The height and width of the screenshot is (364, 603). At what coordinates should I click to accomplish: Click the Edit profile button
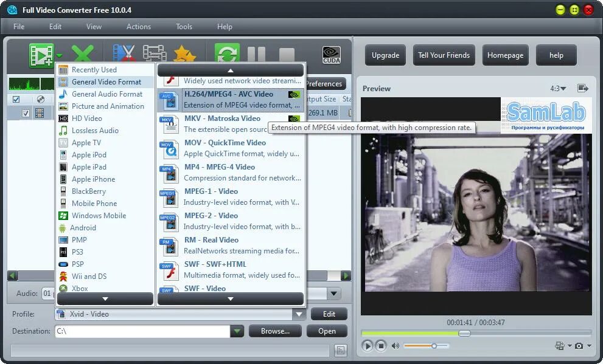[329, 314]
